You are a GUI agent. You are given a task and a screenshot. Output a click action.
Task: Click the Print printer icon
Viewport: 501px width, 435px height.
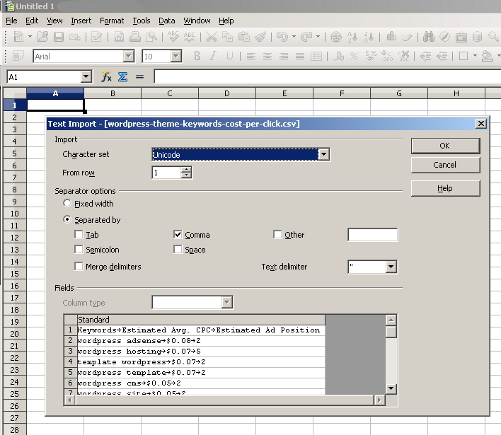[x=135, y=37]
